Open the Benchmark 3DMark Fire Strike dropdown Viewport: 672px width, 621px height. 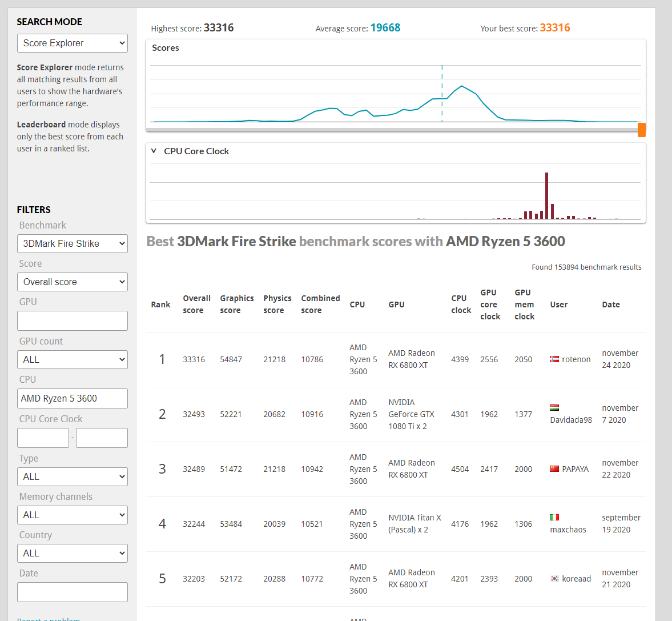[x=73, y=243]
